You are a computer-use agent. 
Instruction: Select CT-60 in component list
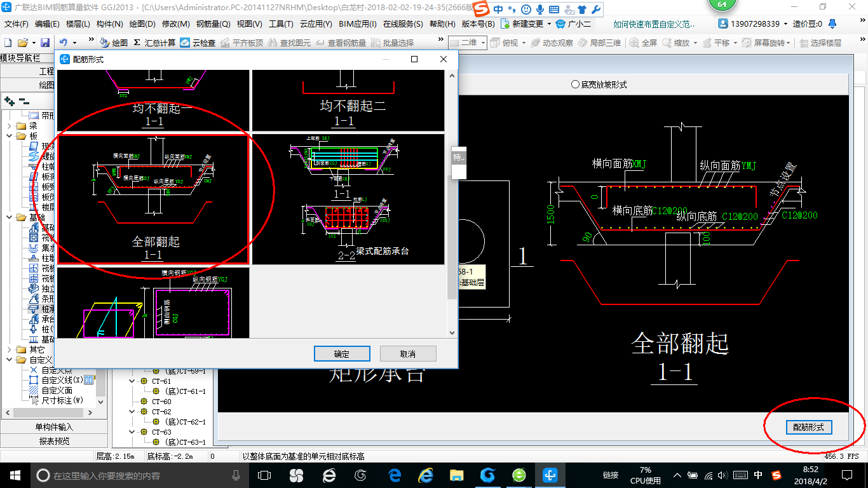[161, 402]
